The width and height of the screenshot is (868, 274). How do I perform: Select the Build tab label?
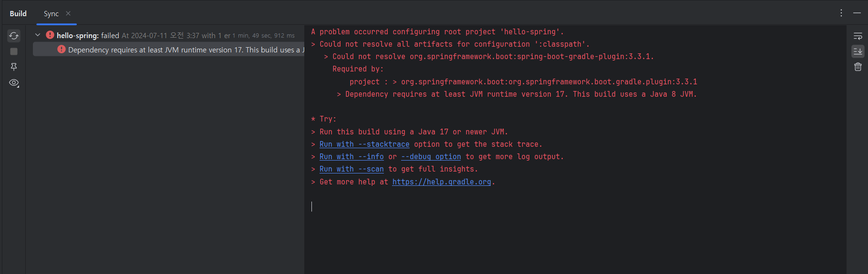pyautogui.click(x=18, y=13)
